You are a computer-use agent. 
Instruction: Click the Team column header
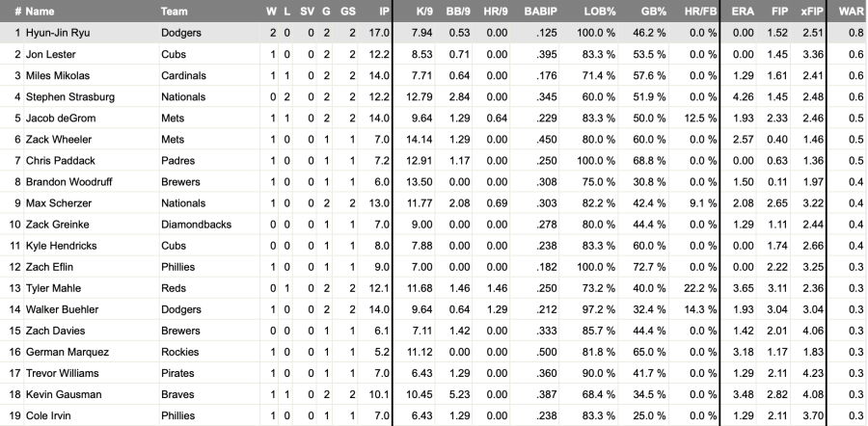(174, 11)
